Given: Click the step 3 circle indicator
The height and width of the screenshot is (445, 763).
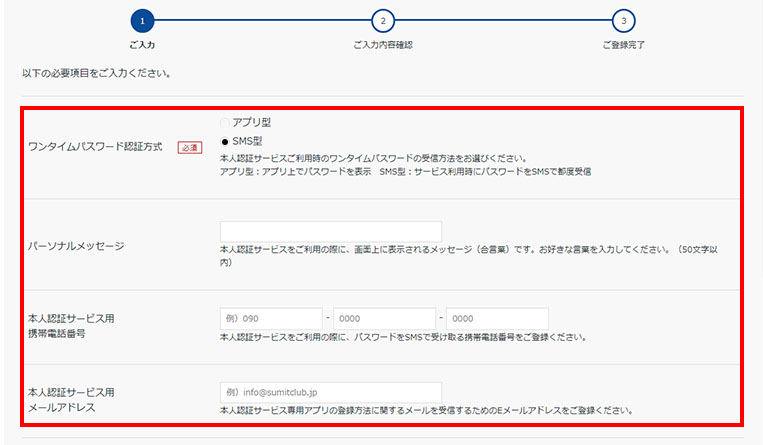Looking at the screenshot, I should tap(623, 20).
